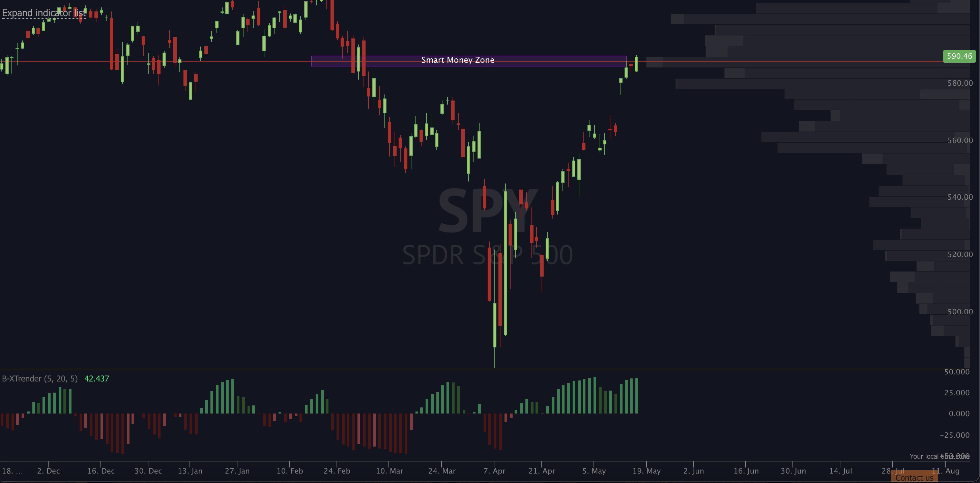Click the green 42.437 indicator value
The image size is (980, 483).
click(97, 379)
